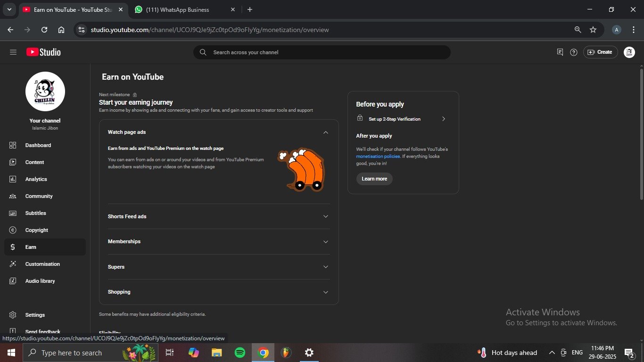Image resolution: width=644 pixels, height=362 pixels.
Task: Go back to previous page
Action: tap(10, 30)
